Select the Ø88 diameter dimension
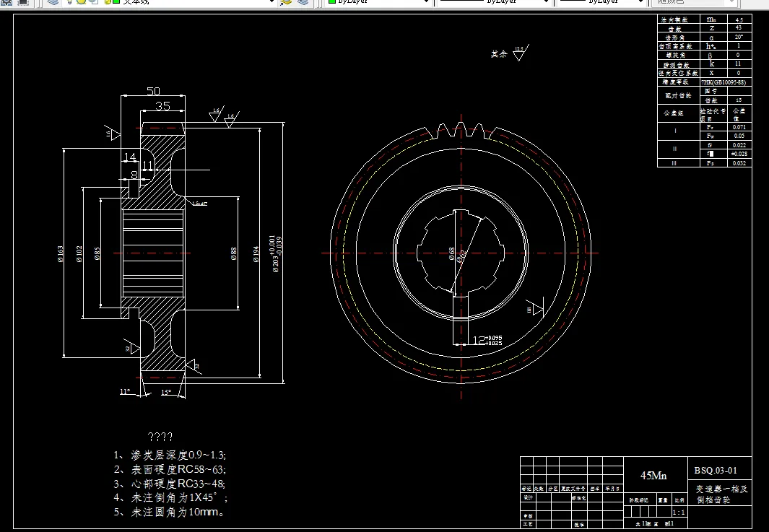The height and width of the screenshot is (532, 769). pos(234,254)
